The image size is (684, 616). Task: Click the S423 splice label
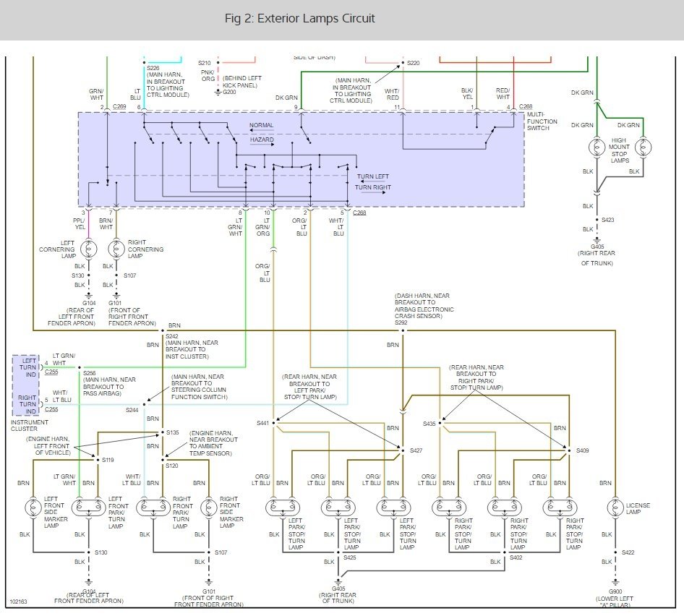click(x=607, y=220)
